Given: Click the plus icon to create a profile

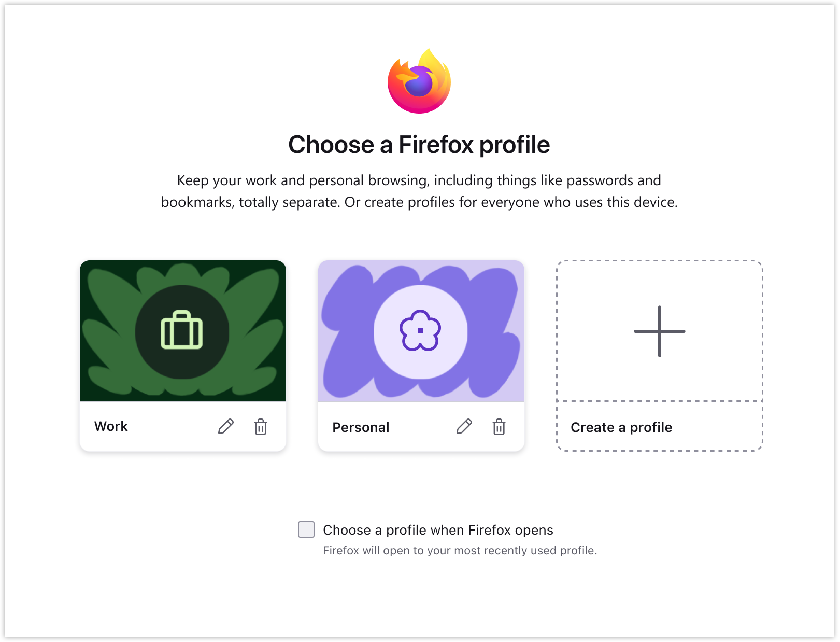Looking at the screenshot, I should coord(659,330).
